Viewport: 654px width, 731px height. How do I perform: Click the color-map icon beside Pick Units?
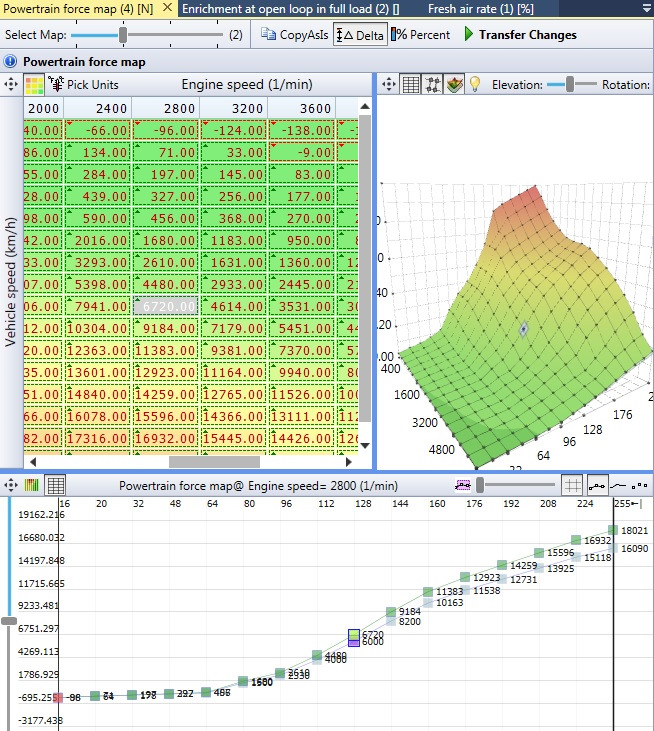34,85
